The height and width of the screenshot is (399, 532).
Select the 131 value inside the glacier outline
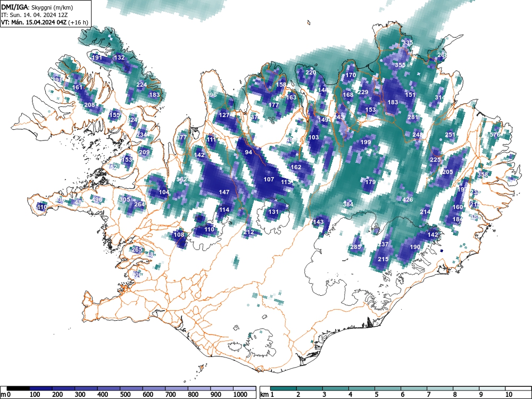[x=273, y=212]
